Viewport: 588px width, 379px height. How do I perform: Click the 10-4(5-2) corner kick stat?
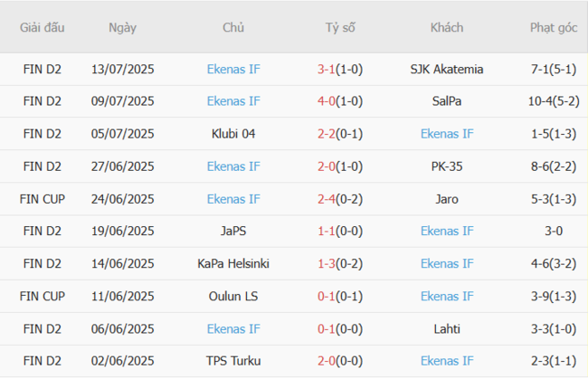coord(554,101)
